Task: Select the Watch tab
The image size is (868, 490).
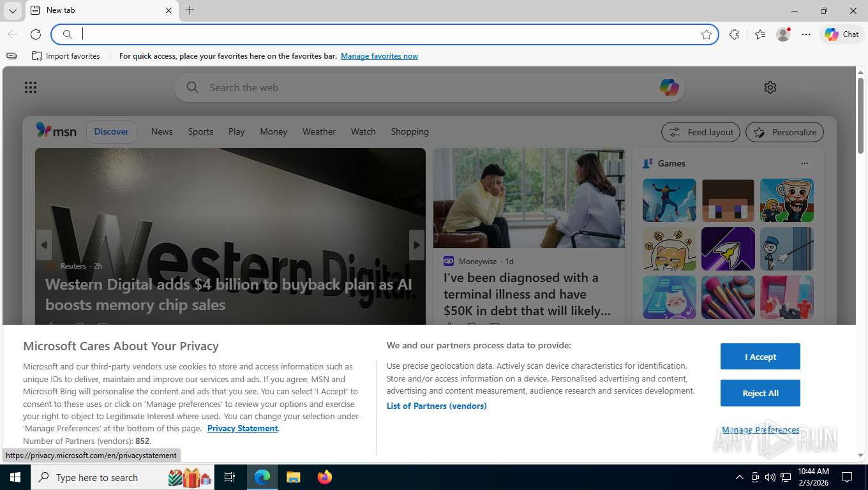Action: coord(363,131)
